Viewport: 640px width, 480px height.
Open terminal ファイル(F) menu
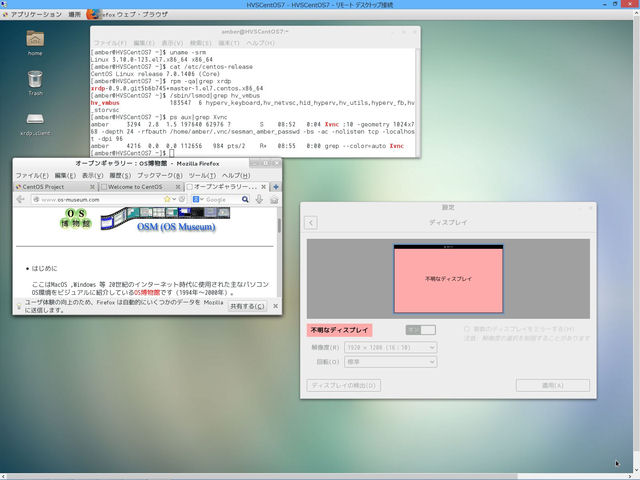110,43
